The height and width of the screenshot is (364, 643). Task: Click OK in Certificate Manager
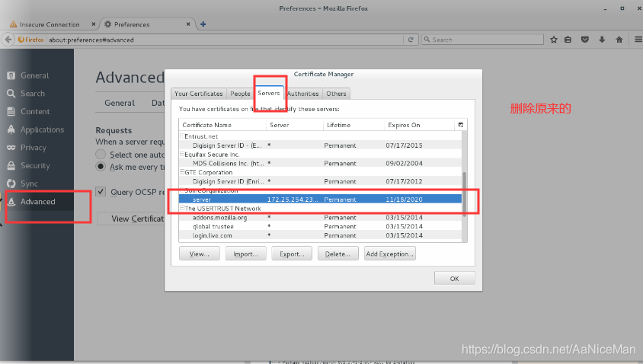point(454,278)
